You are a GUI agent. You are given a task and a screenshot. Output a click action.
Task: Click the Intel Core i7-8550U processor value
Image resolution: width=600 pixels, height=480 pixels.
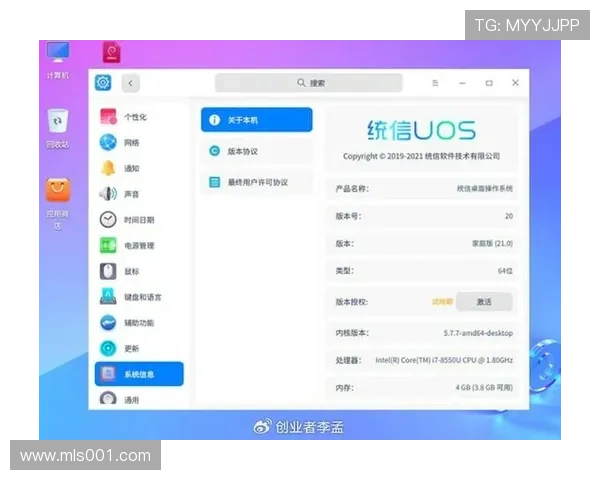444,360
